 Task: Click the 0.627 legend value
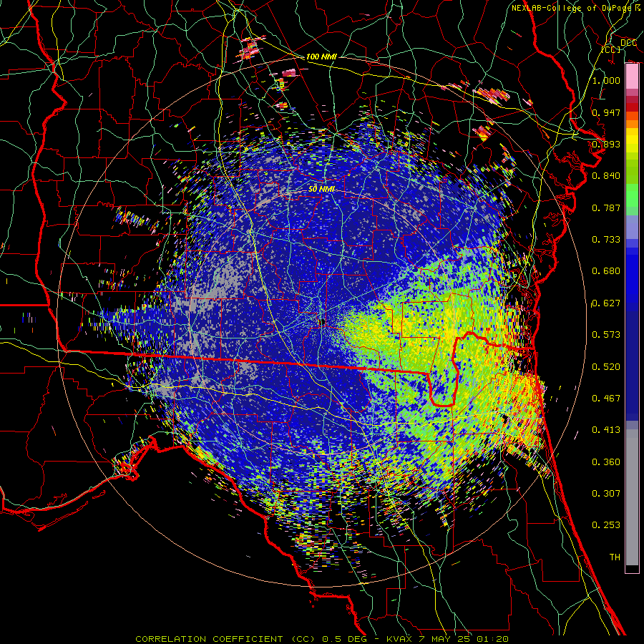coord(606,303)
